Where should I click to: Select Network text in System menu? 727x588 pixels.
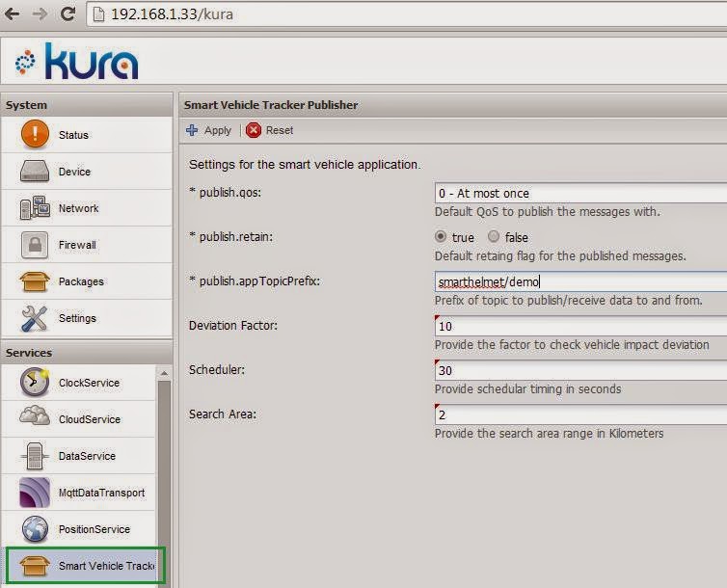click(x=79, y=208)
